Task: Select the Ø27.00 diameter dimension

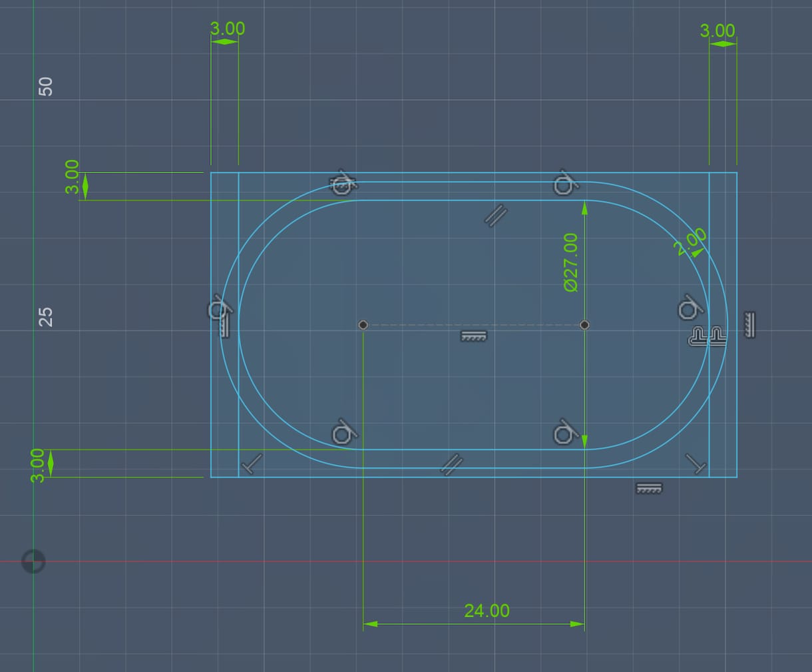Action: 571,262
